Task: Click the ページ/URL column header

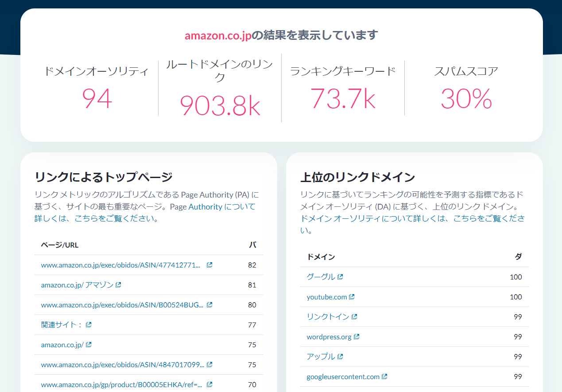Action: point(60,245)
